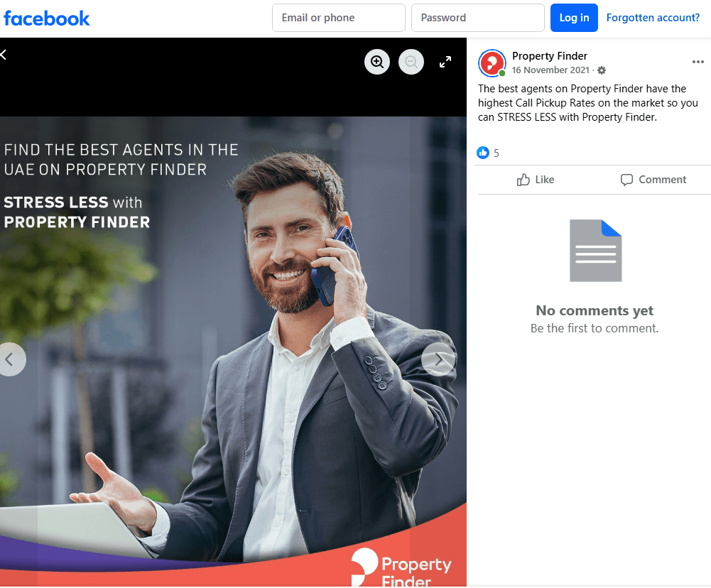Enter fullscreen photo view
Image resolution: width=711 pixels, height=588 pixels.
pyautogui.click(x=445, y=62)
